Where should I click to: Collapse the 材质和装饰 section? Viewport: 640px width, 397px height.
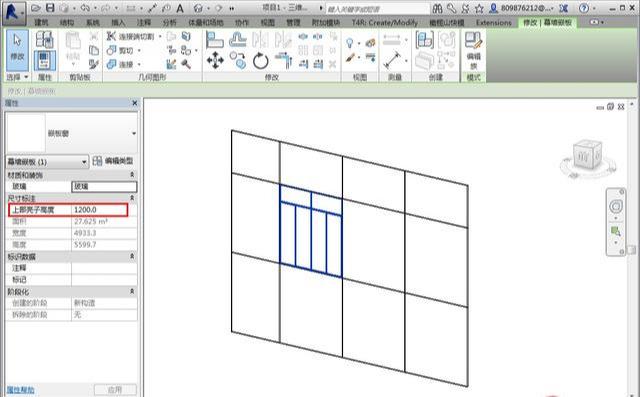[132, 175]
